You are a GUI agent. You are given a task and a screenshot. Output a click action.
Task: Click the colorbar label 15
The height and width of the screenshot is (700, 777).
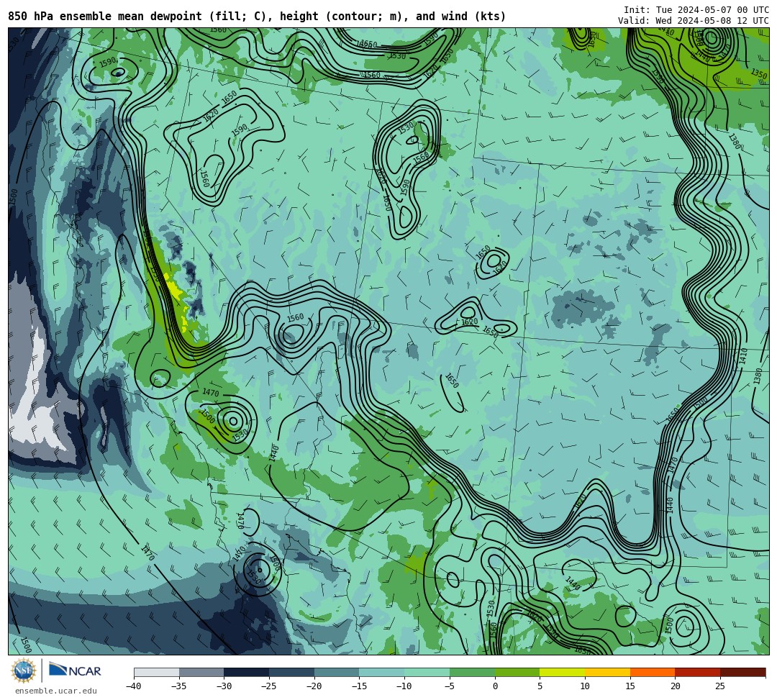630,686
